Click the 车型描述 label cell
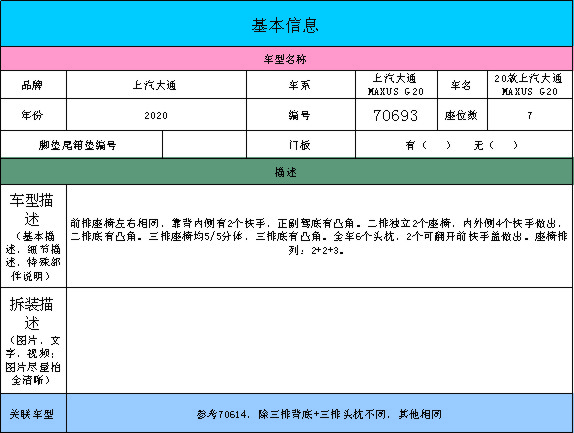Image resolution: width=574 pixels, height=433 pixels. (x=33, y=236)
